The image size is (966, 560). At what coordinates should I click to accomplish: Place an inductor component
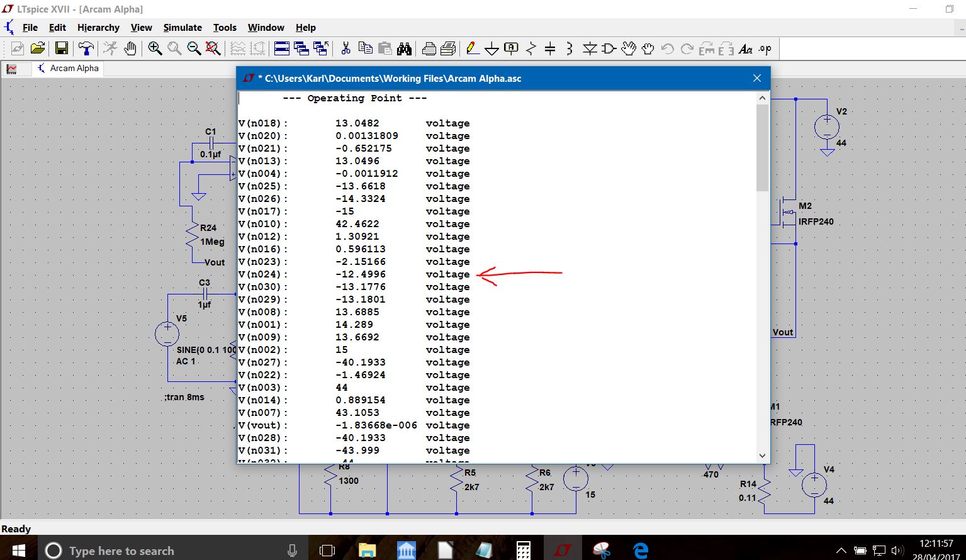pyautogui.click(x=570, y=48)
